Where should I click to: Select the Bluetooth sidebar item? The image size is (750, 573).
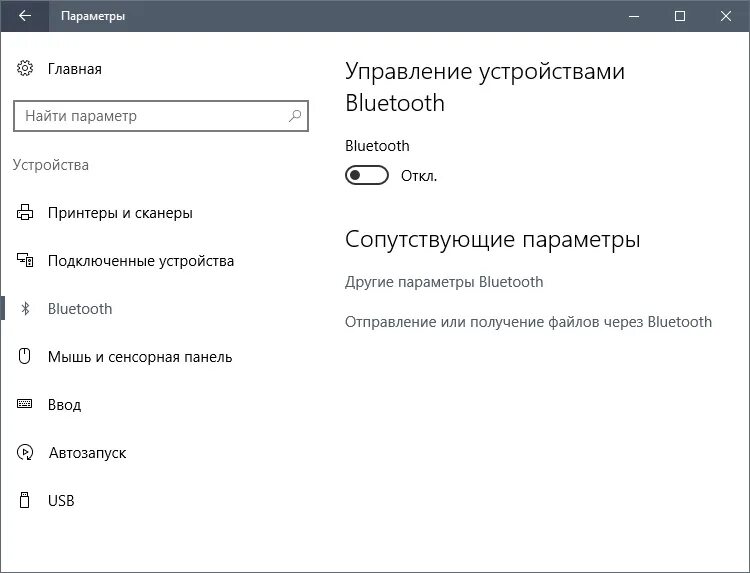click(80, 309)
